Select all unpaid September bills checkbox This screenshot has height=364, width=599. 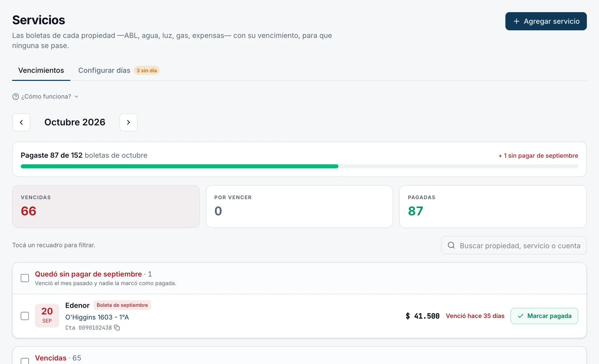point(25,278)
